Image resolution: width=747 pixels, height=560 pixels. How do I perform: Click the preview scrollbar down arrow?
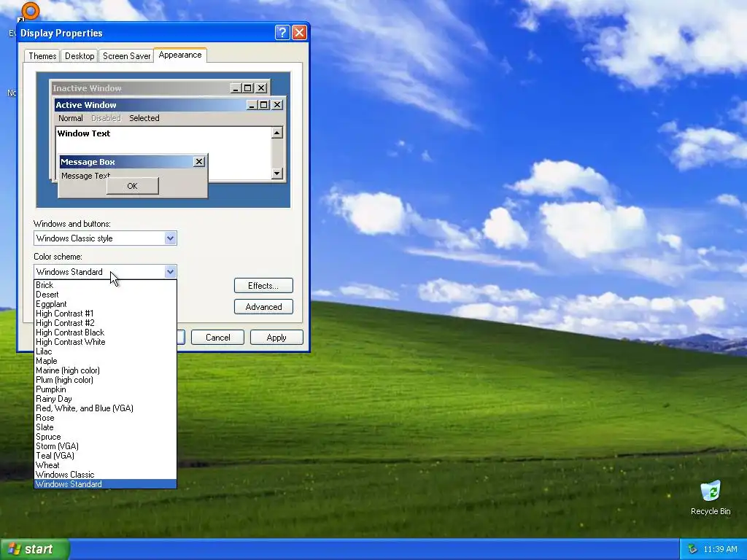(x=276, y=174)
